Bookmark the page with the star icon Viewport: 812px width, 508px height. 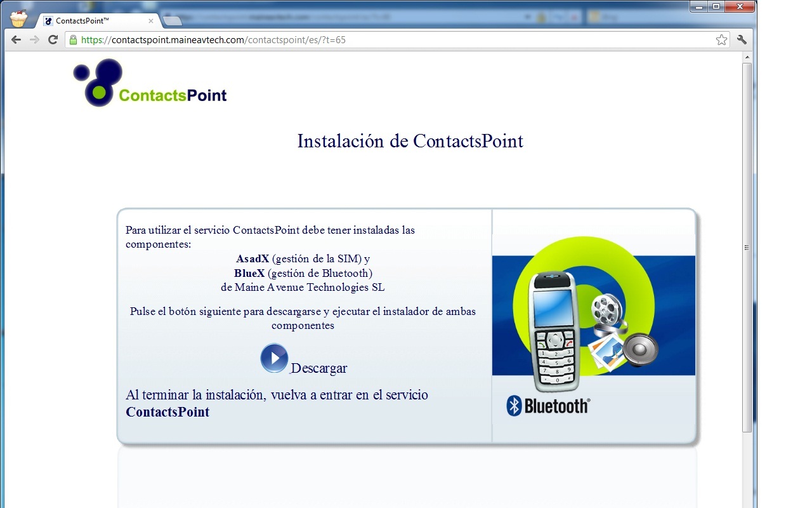coord(721,40)
